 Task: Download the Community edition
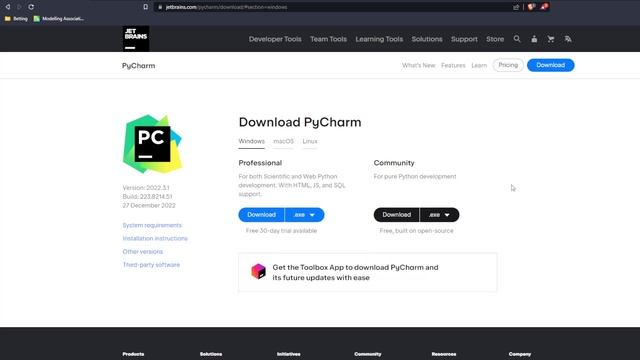point(396,215)
